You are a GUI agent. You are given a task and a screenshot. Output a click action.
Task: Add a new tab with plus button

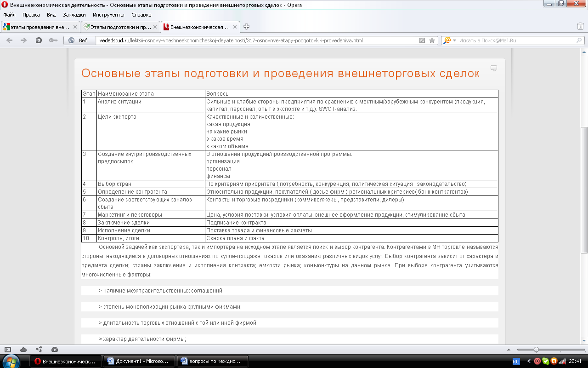click(247, 27)
